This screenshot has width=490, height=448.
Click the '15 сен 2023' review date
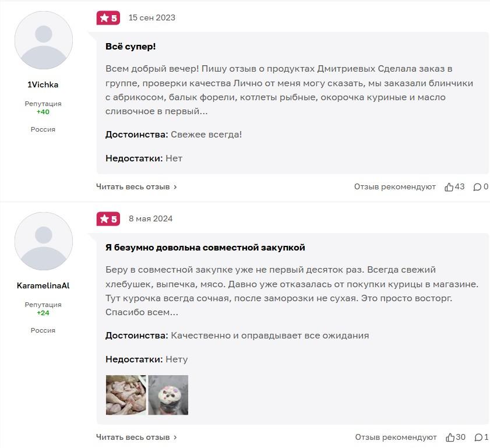pyautogui.click(x=152, y=17)
